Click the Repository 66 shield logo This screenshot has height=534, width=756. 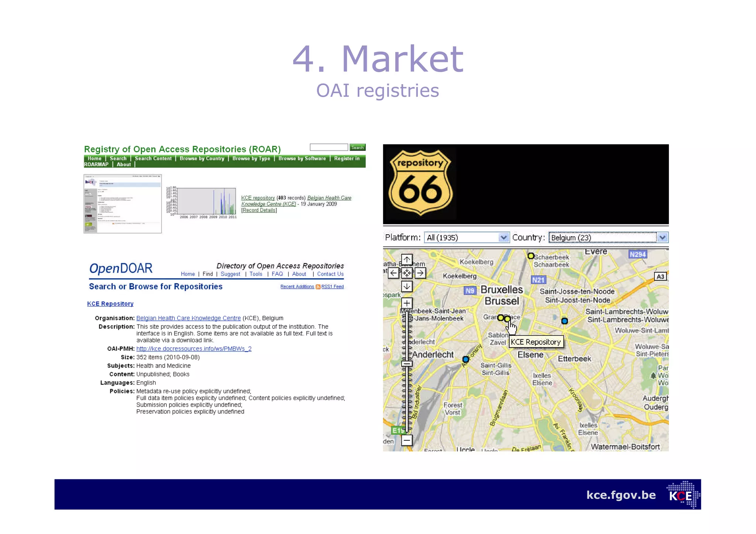420,183
